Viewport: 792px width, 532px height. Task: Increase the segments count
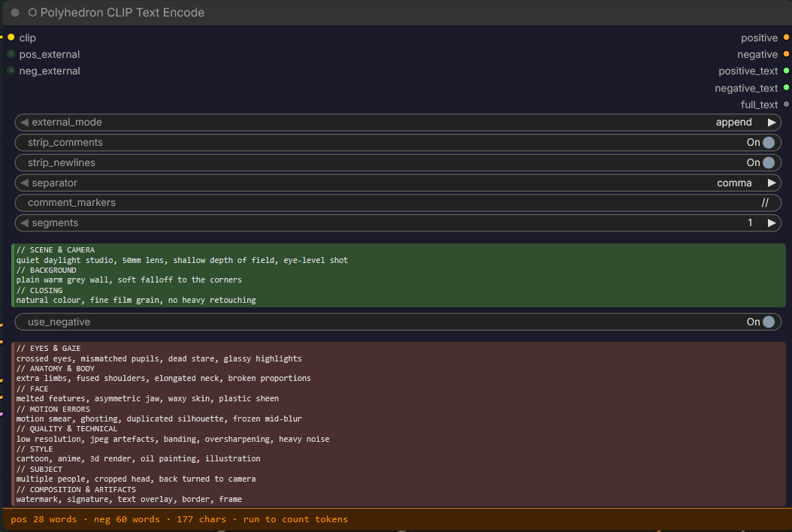[x=772, y=223]
